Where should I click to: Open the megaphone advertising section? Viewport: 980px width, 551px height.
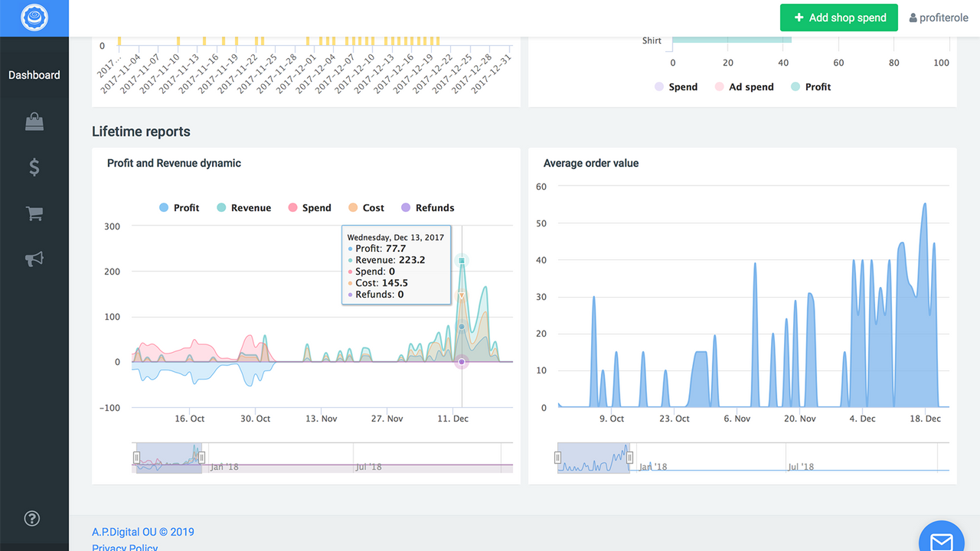(34, 259)
